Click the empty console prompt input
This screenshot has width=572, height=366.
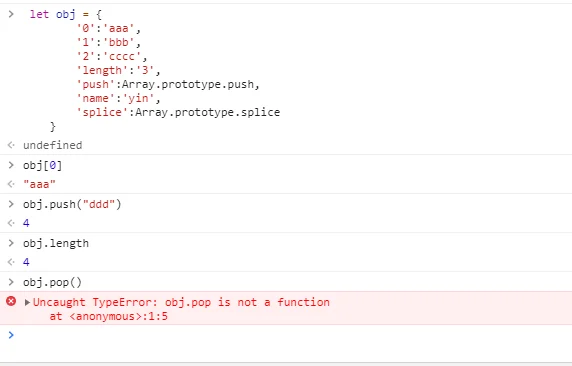[292, 335]
